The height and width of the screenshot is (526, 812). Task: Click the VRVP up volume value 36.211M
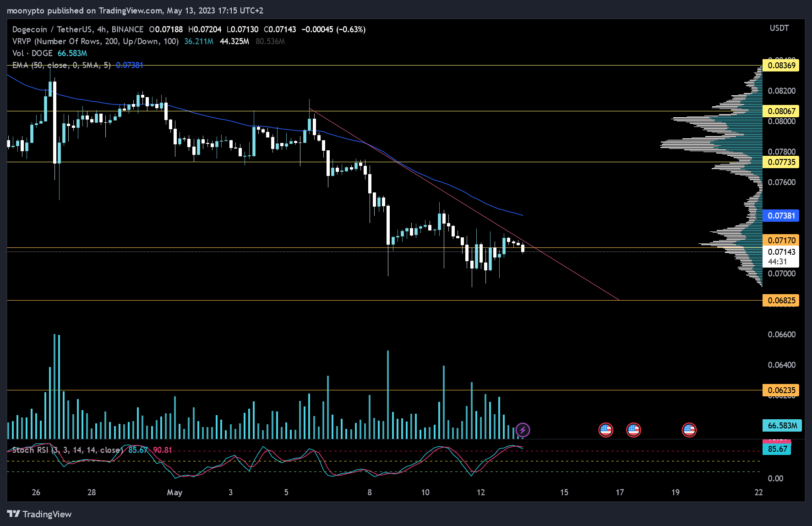(199, 41)
